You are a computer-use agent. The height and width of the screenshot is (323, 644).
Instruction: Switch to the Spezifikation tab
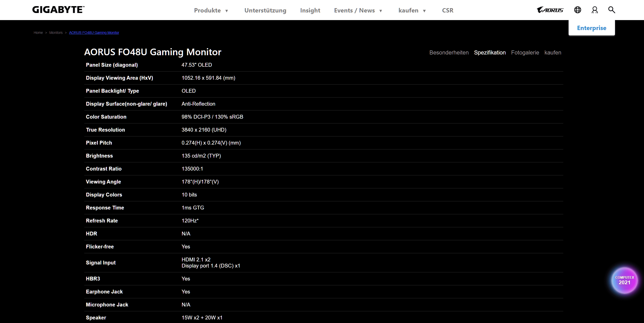(490, 52)
